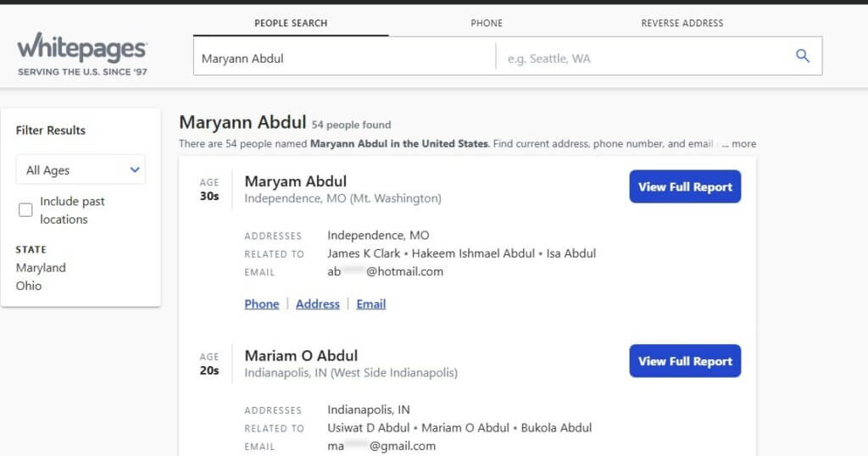Viewport: 868px width, 456px height.
Task: View full report for Maryam Abdul
Action: click(685, 187)
